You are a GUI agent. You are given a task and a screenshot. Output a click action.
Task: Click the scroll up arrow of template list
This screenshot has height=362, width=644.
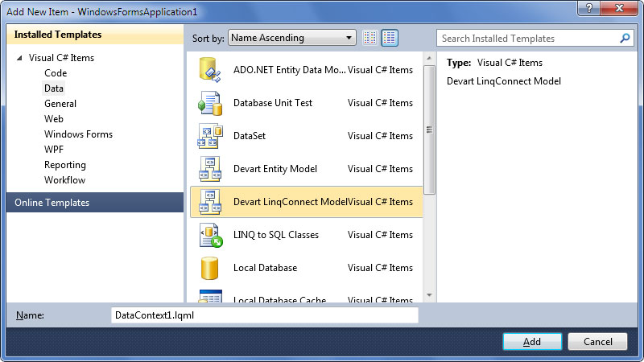point(429,58)
